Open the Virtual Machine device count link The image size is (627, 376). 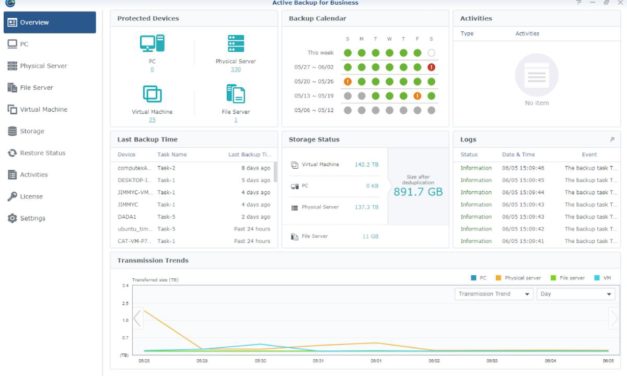tap(152, 120)
